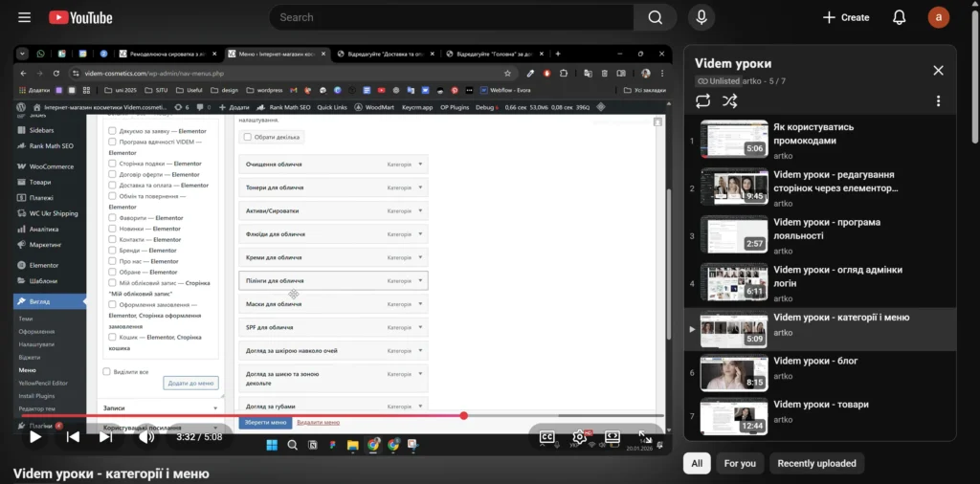The width and height of the screenshot is (980, 484).
Task: Enter full screen mode
Action: (x=645, y=437)
